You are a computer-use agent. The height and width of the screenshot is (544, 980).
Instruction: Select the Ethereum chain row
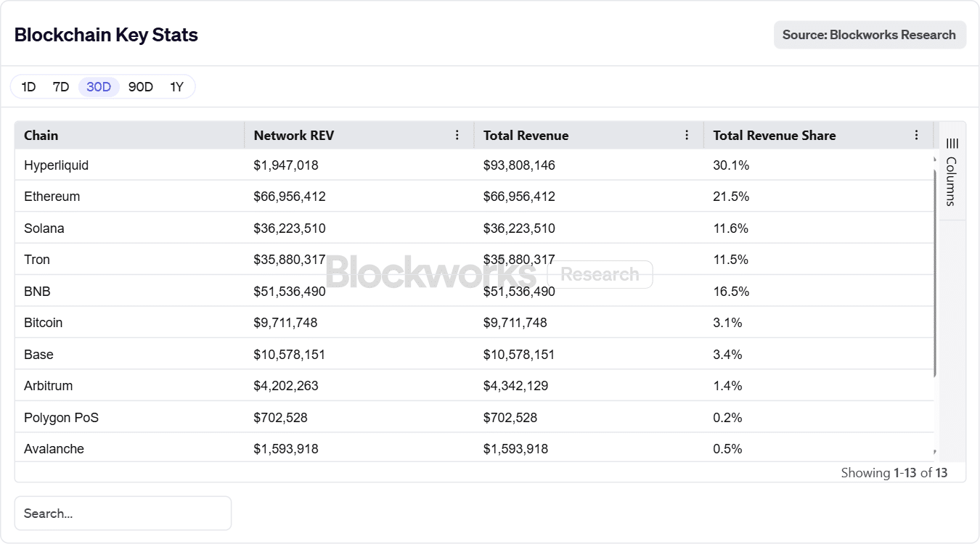point(52,197)
